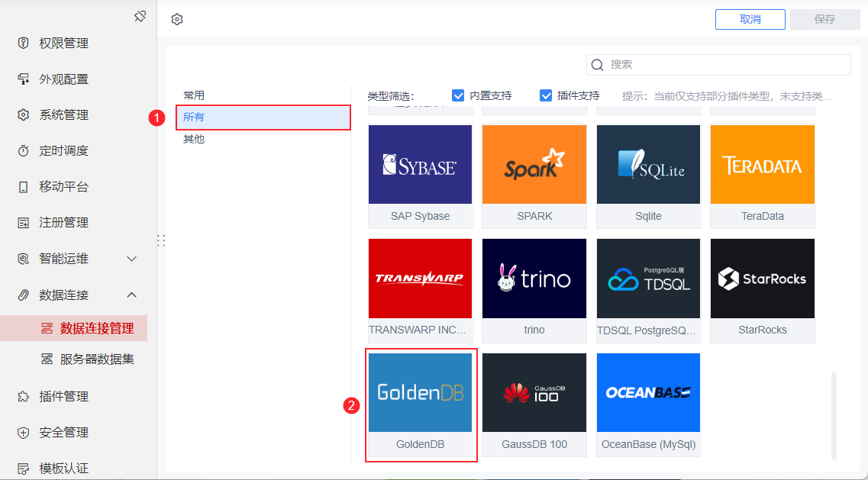Click the 服务器数据集 server icon
868x480 pixels.
pyautogui.click(x=47, y=359)
